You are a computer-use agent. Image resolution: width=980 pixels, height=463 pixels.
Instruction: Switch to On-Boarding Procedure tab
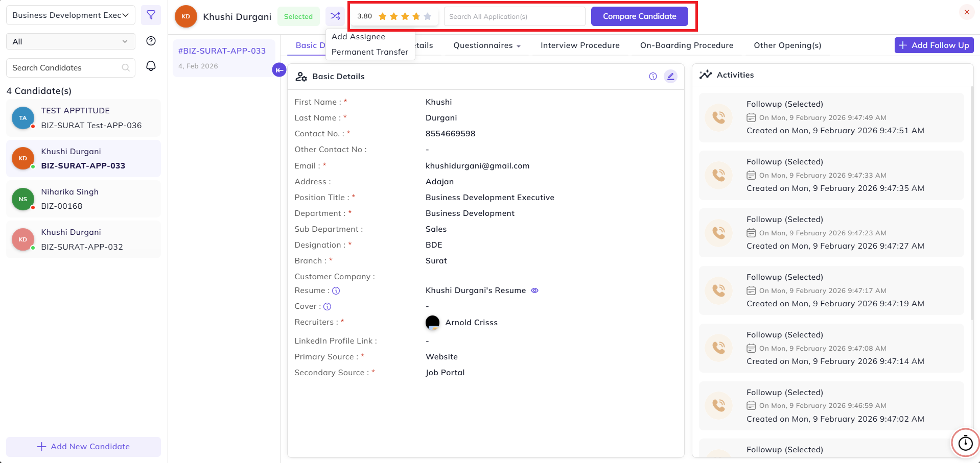click(687, 45)
